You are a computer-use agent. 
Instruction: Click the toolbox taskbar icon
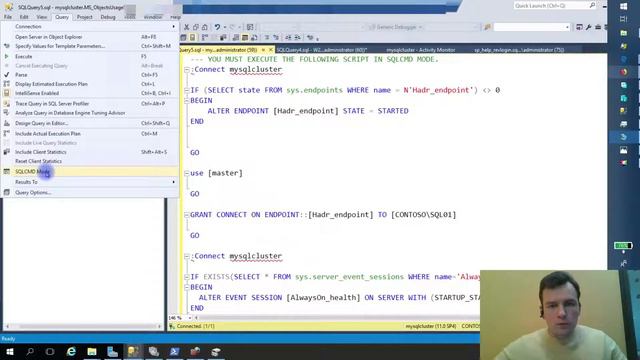(x=195, y=351)
